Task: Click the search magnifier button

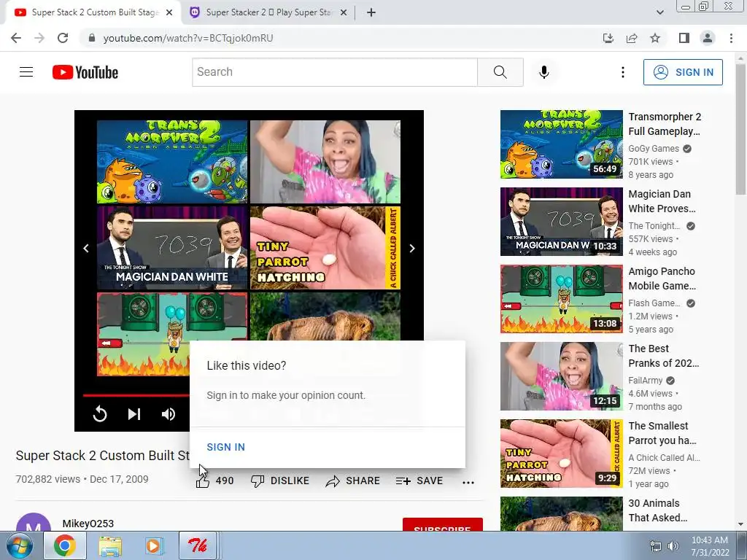Action: pyautogui.click(x=500, y=72)
